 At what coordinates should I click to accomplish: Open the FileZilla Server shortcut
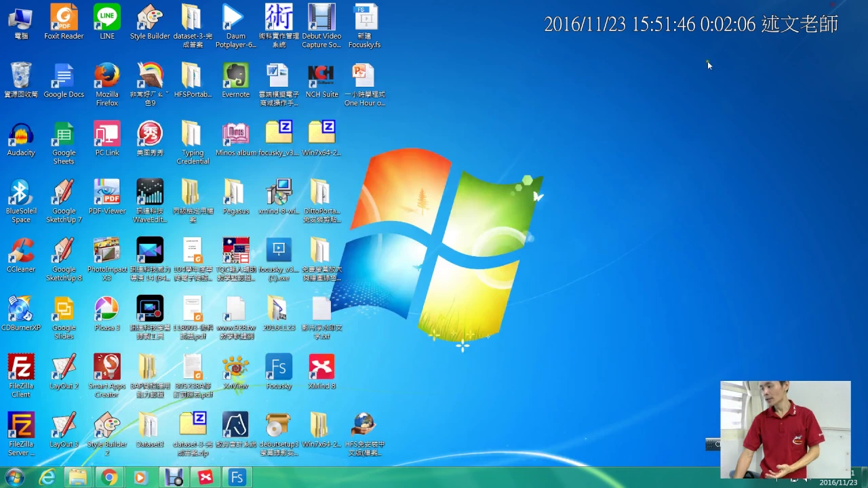tap(21, 434)
